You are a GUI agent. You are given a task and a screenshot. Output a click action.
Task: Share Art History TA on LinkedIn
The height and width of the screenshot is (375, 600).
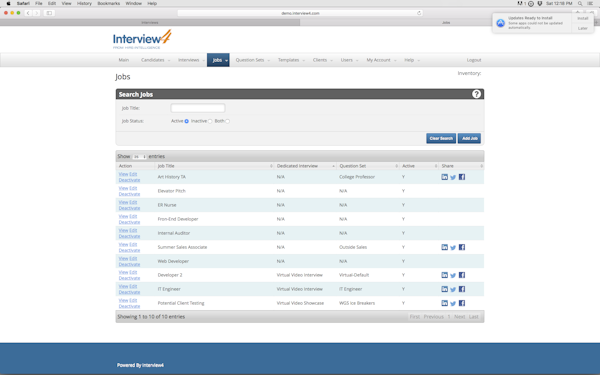click(444, 177)
